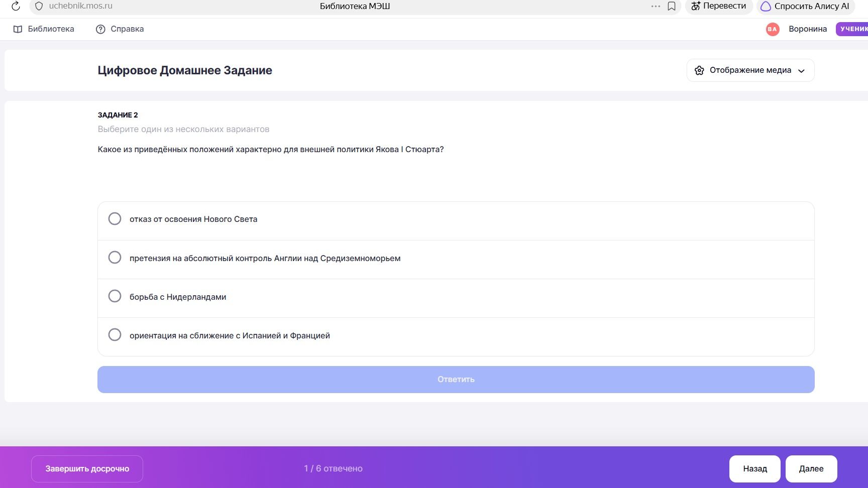Open the Библиотека menu item

pyautogui.click(x=44, y=29)
